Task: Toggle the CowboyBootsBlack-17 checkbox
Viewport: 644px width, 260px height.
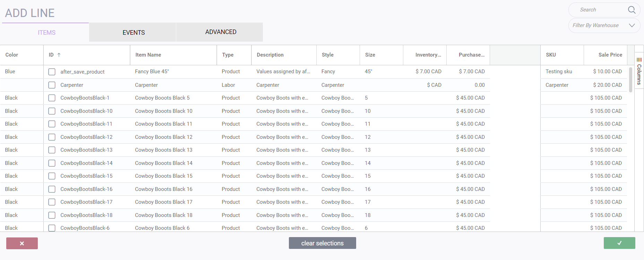Action: [x=52, y=202]
